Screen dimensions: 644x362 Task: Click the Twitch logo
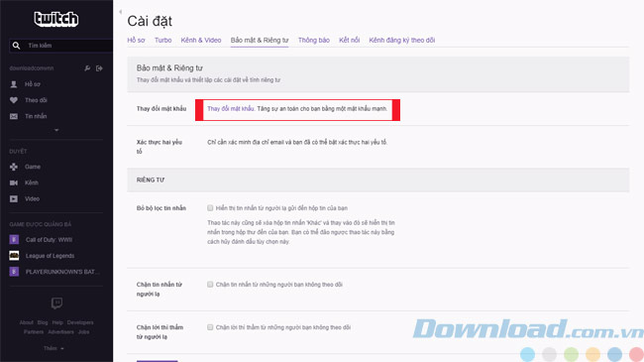[x=55, y=19]
